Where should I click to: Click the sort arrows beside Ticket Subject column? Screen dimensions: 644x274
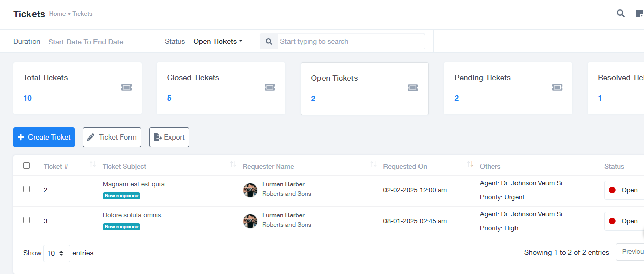pyautogui.click(x=233, y=164)
